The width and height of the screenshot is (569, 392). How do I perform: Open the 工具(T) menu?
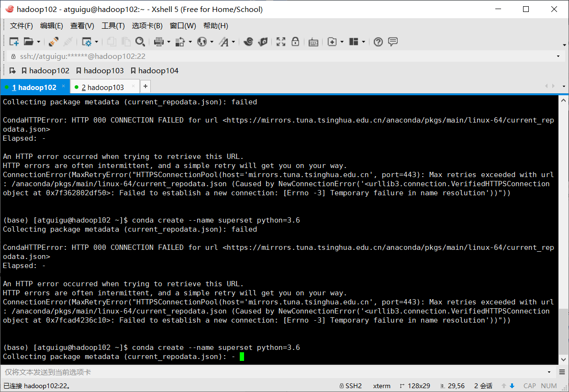point(113,26)
